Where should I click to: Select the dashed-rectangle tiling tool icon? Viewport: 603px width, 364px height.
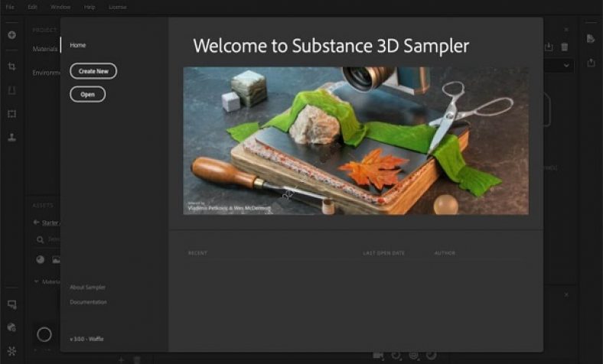tap(12, 114)
